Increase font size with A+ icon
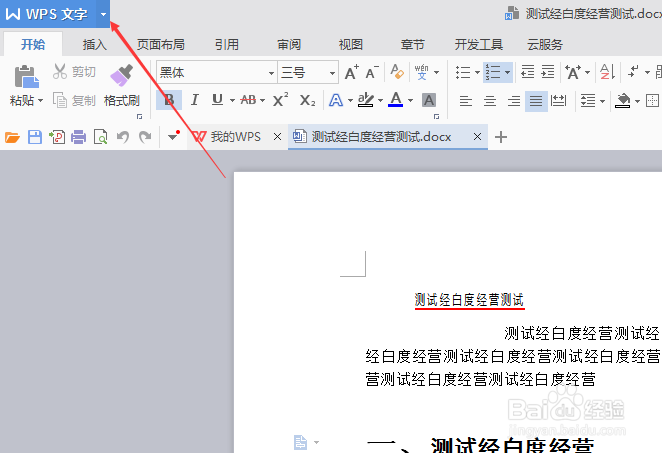This screenshot has width=662, height=453. click(352, 73)
